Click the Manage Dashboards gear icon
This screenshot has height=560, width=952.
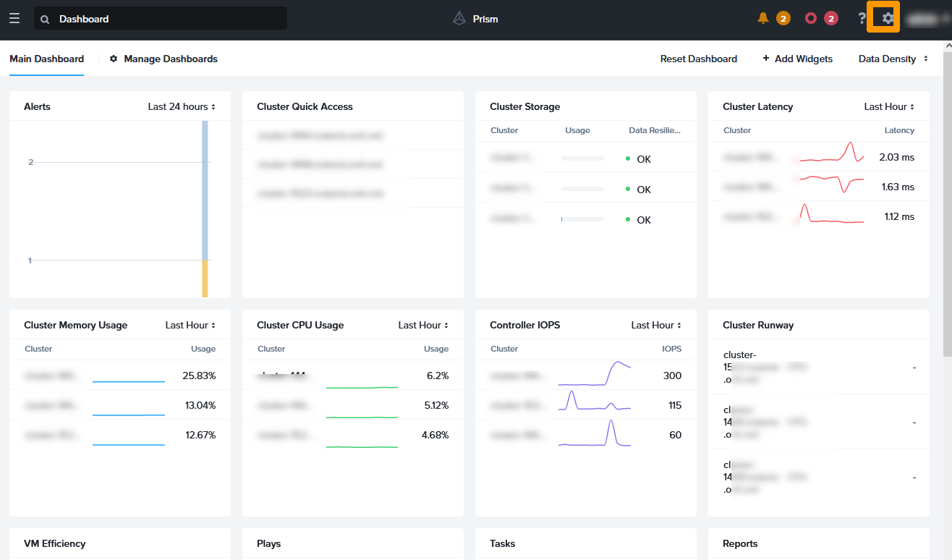point(114,59)
